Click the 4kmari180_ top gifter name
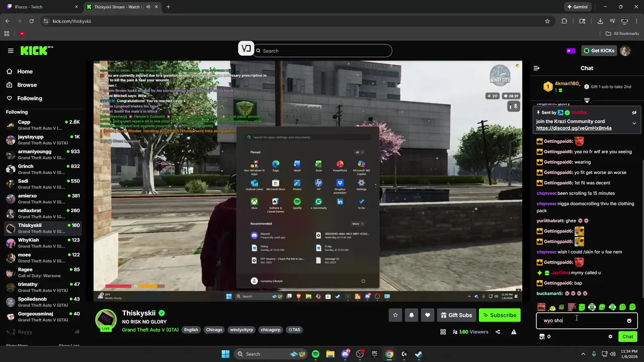Screen dimensions: 644x362 [567, 83]
